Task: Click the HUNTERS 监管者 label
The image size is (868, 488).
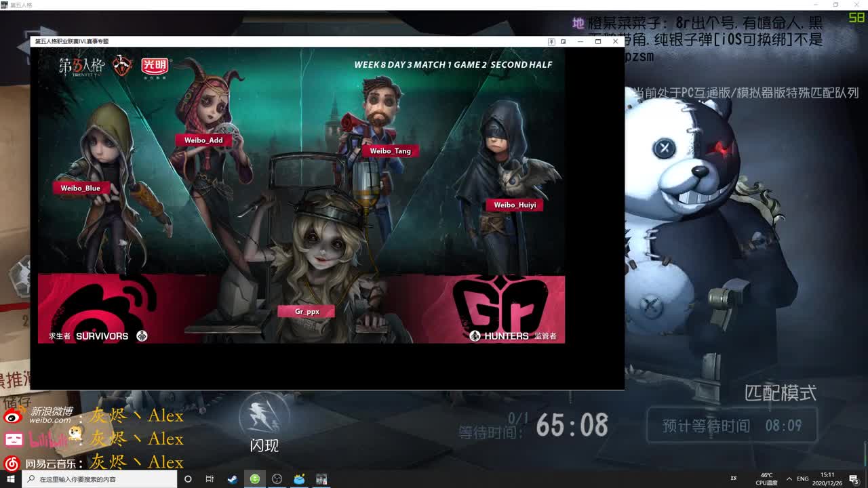Action: tap(513, 336)
